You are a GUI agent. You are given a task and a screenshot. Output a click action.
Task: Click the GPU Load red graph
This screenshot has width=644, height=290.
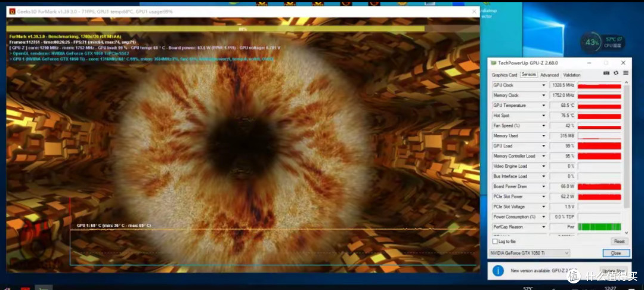(x=599, y=146)
